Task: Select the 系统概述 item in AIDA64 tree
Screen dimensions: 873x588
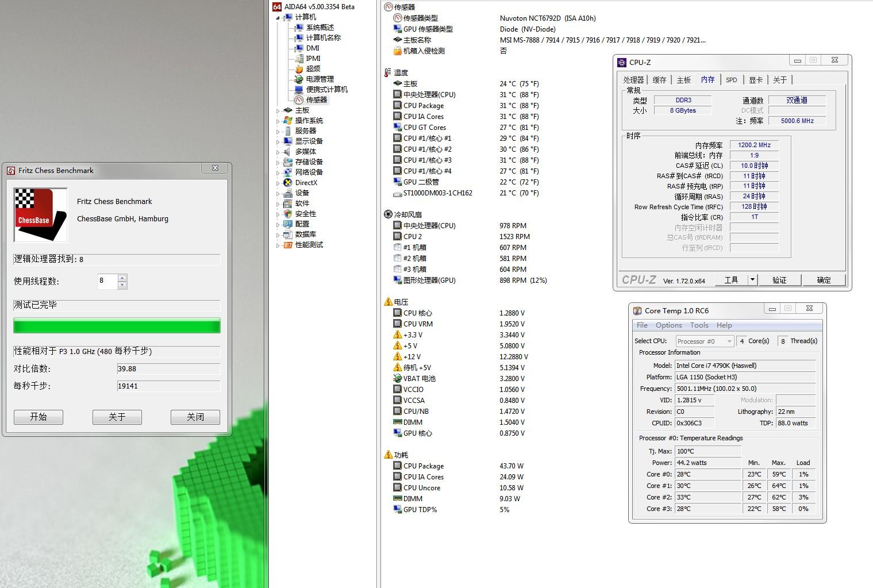Action: [x=320, y=28]
